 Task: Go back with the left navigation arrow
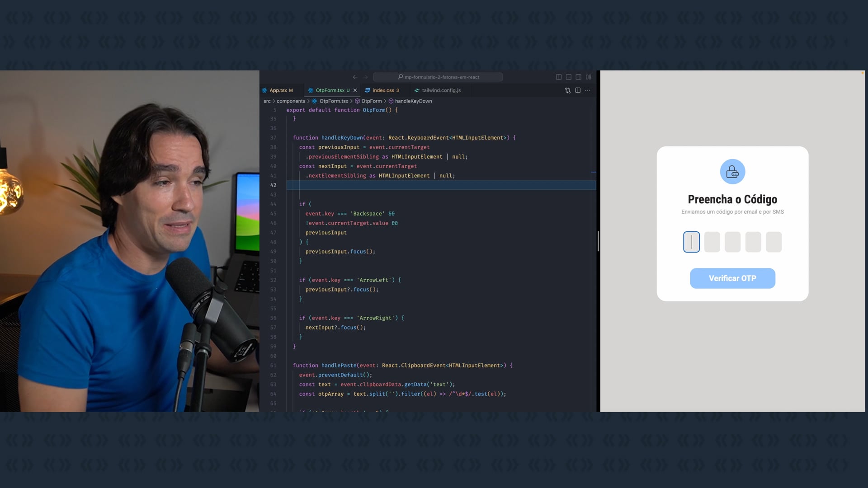tap(355, 77)
